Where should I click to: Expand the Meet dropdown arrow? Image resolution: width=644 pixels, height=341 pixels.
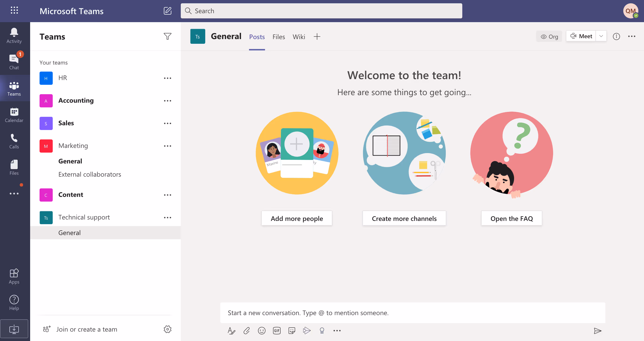click(601, 36)
